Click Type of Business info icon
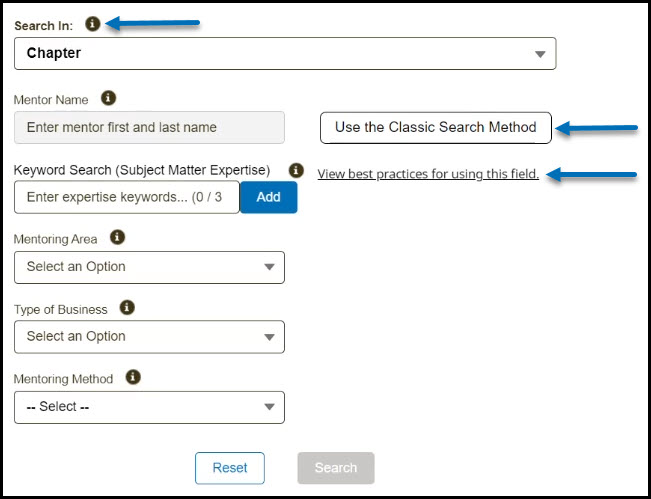Image resolution: width=651 pixels, height=499 pixels. tap(127, 308)
